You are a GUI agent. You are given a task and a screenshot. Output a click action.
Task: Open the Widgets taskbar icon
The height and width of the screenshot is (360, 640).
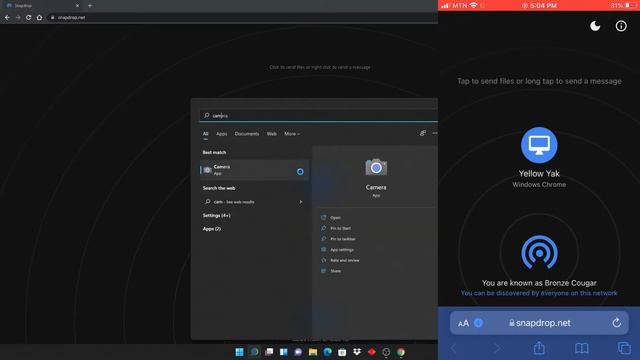pyautogui.click(x=284, y=352)
